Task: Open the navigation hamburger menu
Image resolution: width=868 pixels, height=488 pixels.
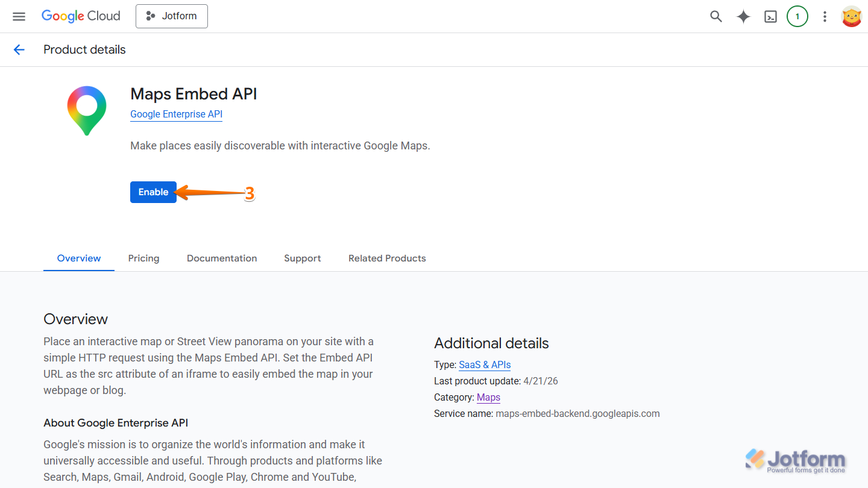Action: coord(19,16)
